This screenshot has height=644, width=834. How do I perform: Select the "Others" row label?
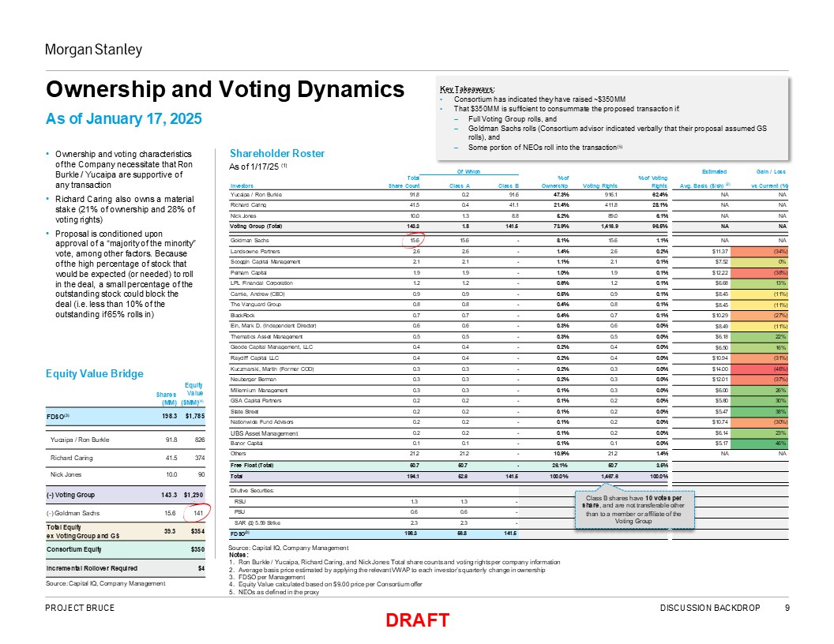click(238, 454)
